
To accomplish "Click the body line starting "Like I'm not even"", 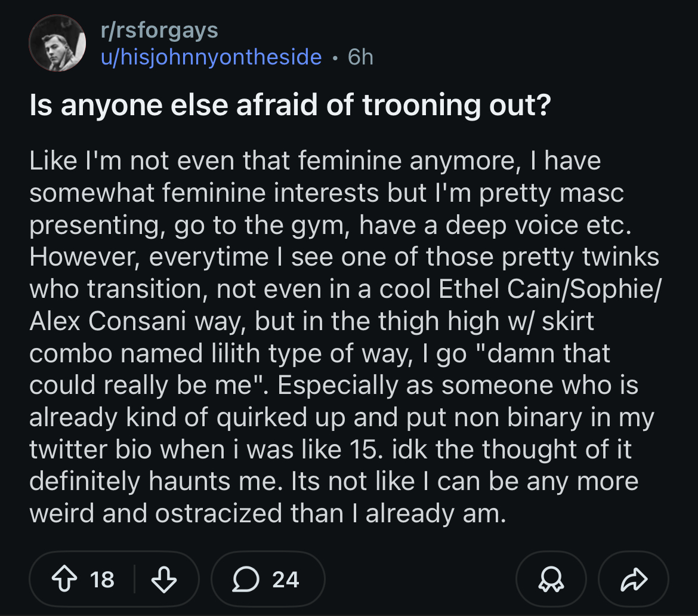I will pos(315,161).
